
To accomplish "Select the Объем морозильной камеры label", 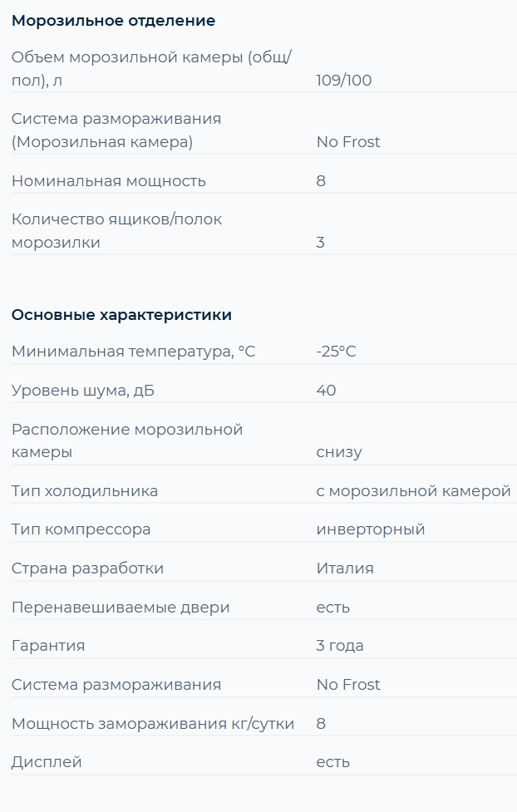I will click(x=151, y=68).
